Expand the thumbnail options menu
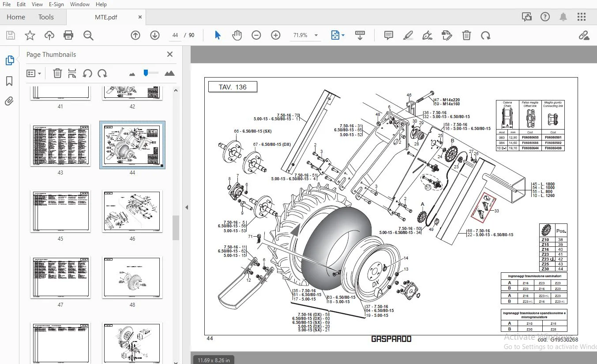Viewport: 597px width, 364px height. (x=34, y=73)
